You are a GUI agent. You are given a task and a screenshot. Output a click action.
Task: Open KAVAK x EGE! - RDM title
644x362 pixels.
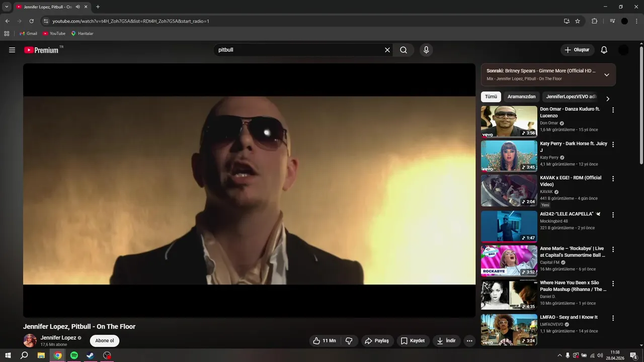[x=571, y=181]
